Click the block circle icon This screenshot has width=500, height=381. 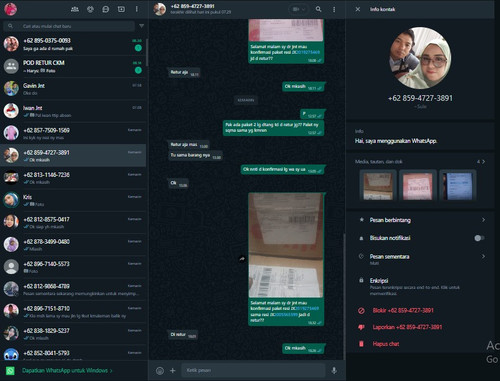361,311
